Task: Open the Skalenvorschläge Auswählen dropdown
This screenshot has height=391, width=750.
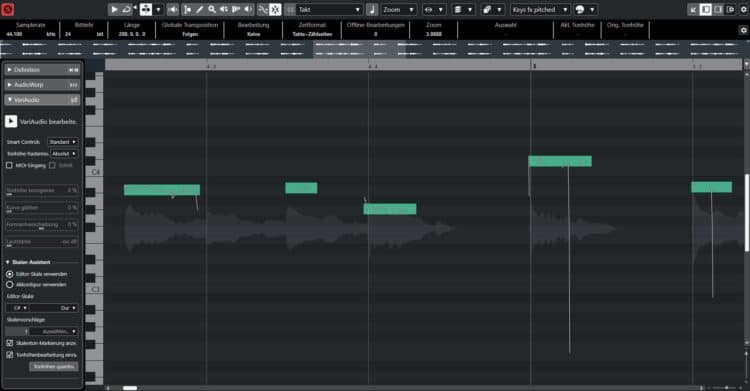Action: pyautogui.click(x=54, y=331)
